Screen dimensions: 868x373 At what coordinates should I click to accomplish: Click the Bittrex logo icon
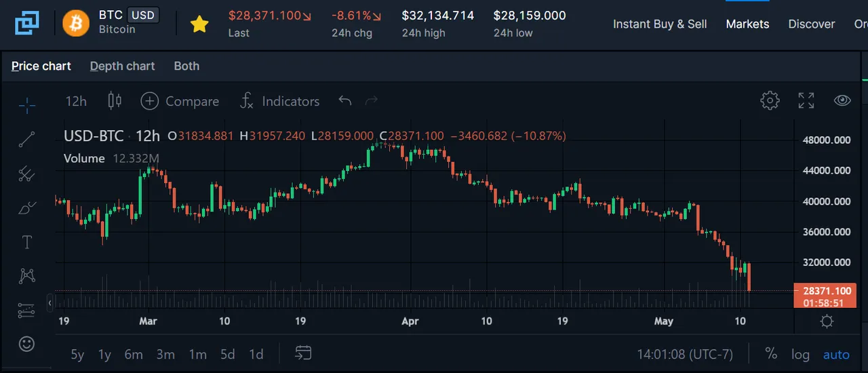pyautogui.click(x=27, y=24)
